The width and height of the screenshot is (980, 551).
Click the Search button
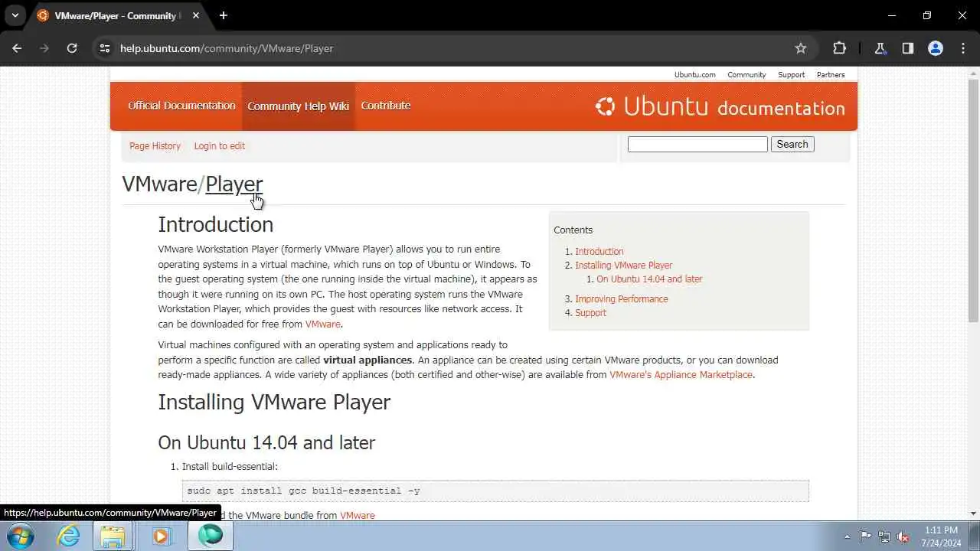click(x=792, y=144)
